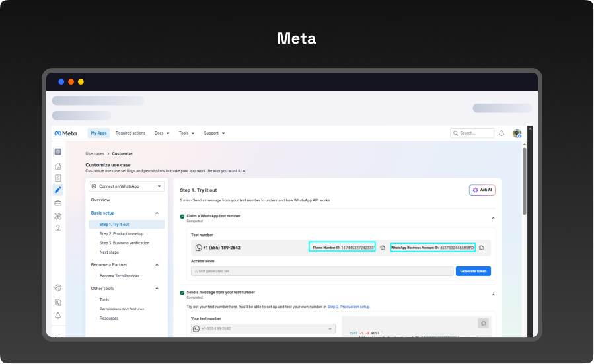Go to the Dashboard home icon
Viewport: 594px width, 364px height.
point(58,166)
